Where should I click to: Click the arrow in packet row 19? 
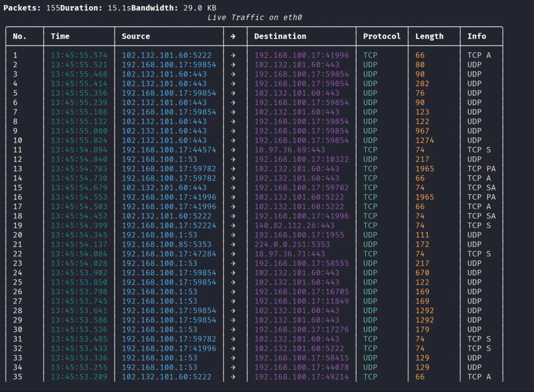pos(233,226)
